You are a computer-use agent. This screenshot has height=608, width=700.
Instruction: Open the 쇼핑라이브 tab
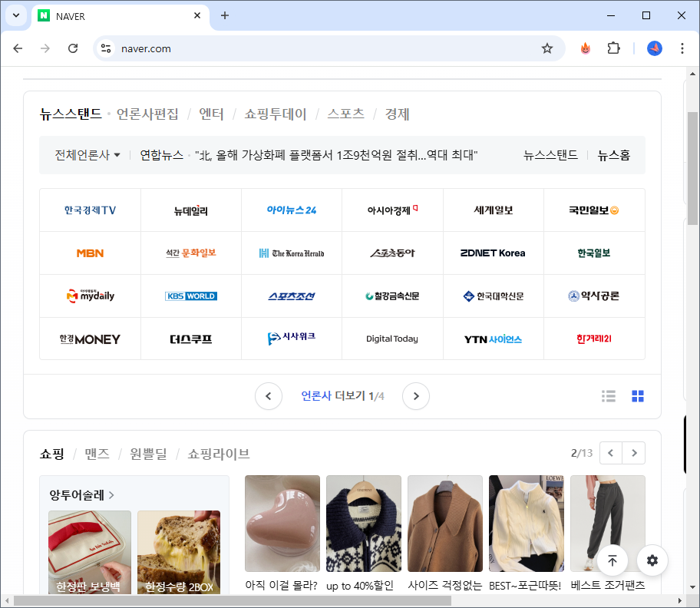pos(219,454)
